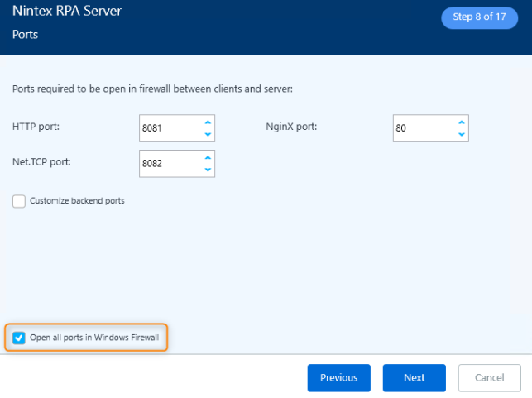Click the "NginX port:" label
The width and height of the screenshot is (532, 398).
(x=291, y=127)
